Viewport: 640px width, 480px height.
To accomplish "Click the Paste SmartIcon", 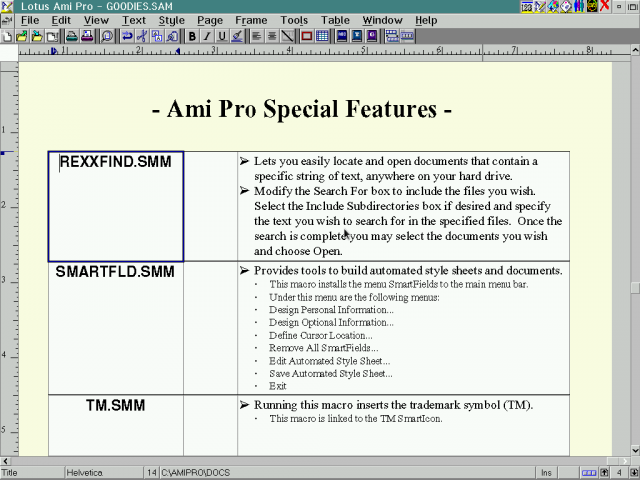I will (x=172, y=36).
